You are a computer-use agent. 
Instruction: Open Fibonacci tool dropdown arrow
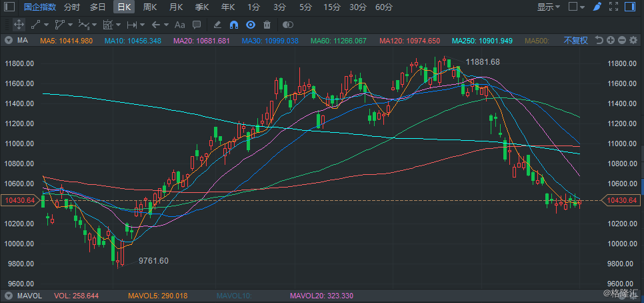pyautogui.click(x=118, y=25)
